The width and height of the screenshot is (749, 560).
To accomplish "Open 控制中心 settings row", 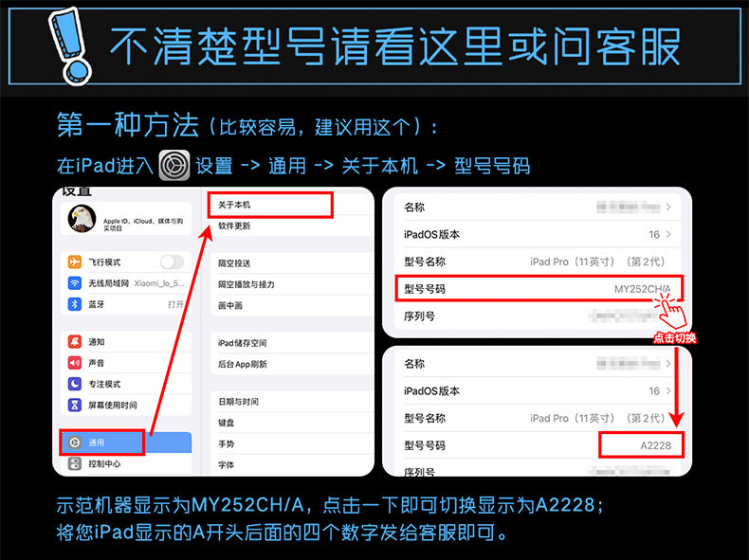I will pyautogui.click(x=126, y=463).
